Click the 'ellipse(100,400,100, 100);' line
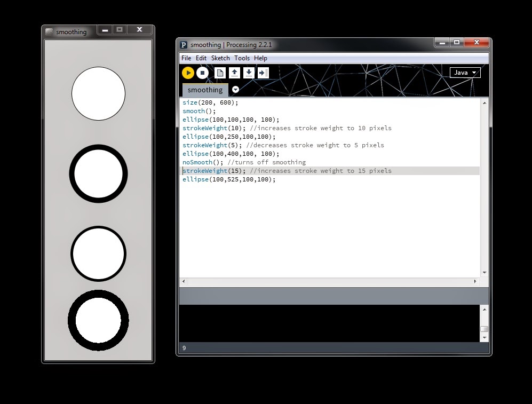Screen dimensions: 532x404 [231, 154]
